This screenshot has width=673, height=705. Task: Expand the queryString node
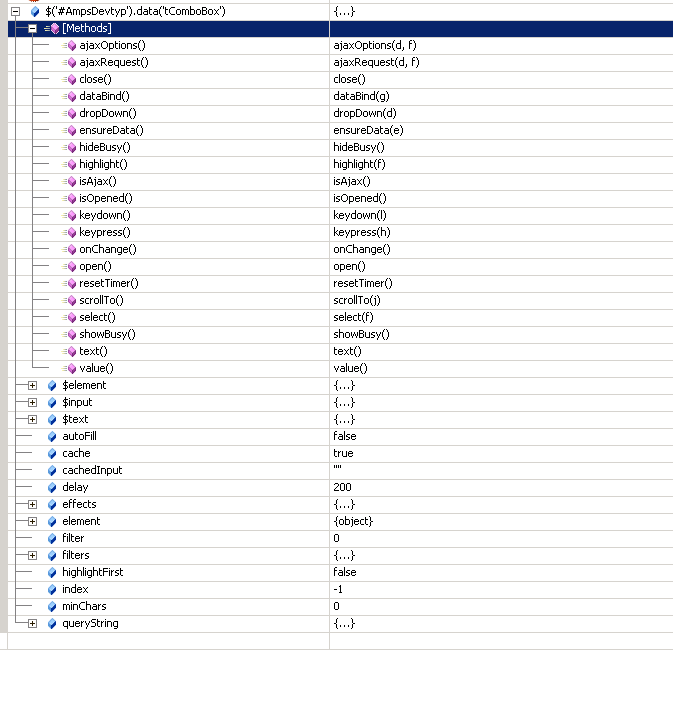point(32,623)
